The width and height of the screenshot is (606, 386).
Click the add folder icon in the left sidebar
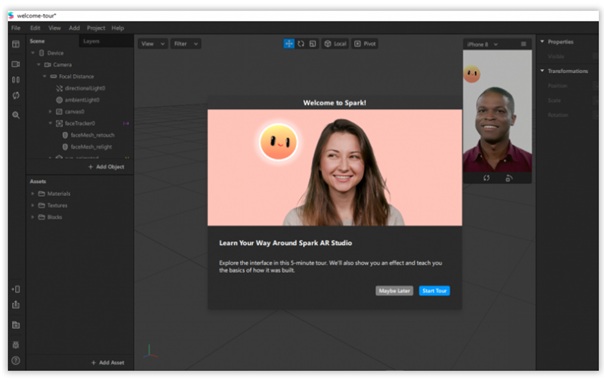pyautogui.click(x=16, y=325)
